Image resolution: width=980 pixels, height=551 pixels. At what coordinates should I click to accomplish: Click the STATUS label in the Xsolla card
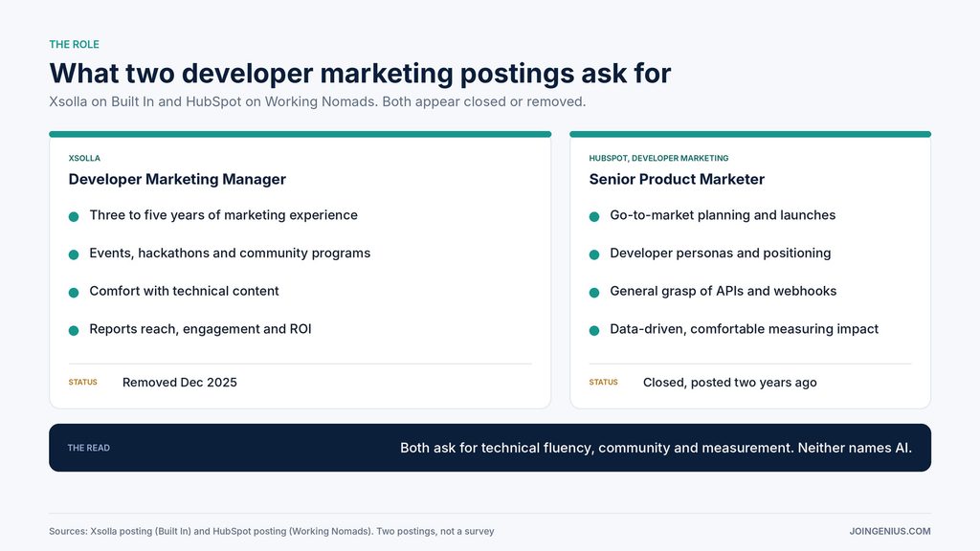(x=83, y=383)
